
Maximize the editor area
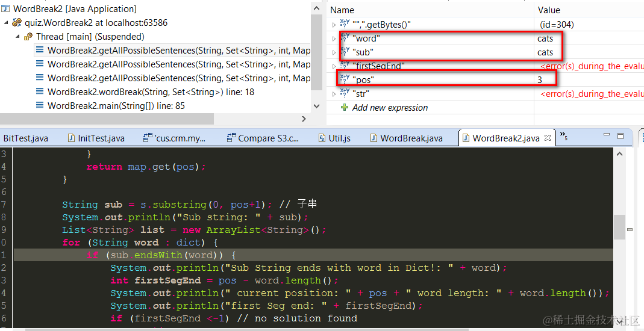pos(621,136)
